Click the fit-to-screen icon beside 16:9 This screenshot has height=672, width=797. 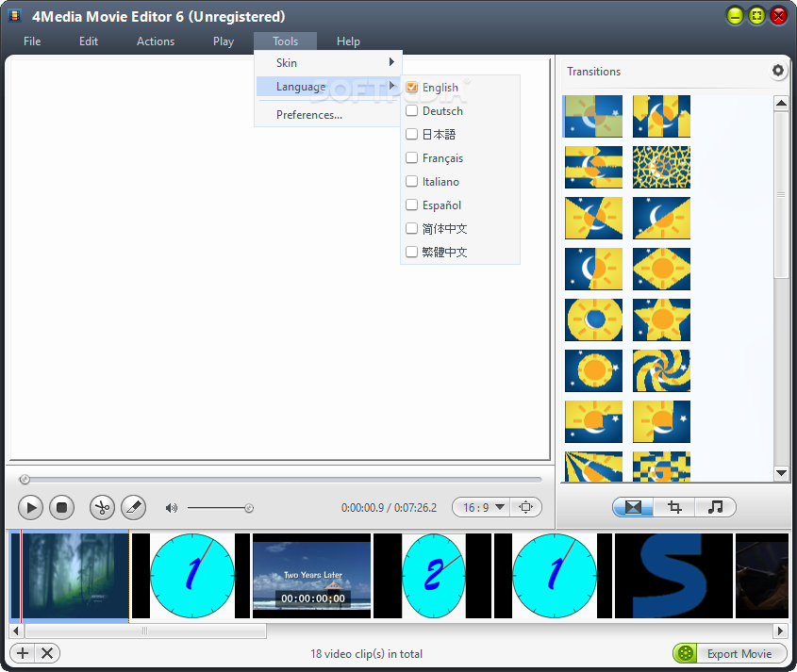(525, 507)
